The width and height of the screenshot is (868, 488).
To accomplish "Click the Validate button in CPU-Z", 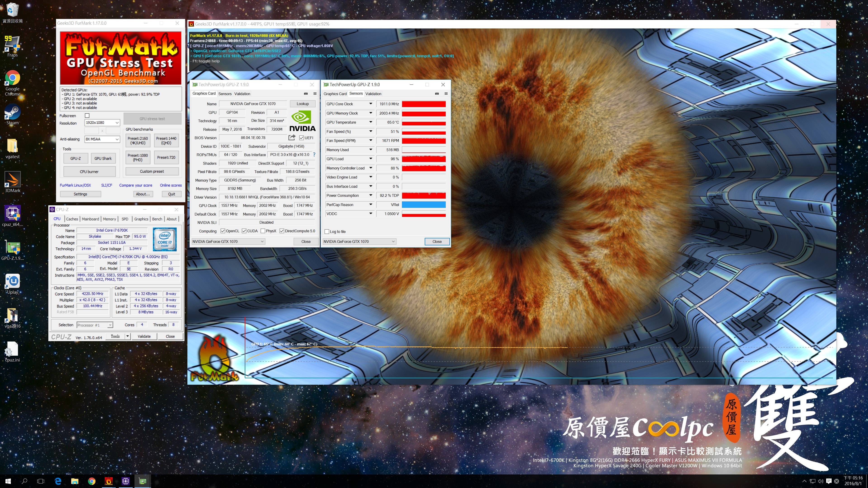I will coord(144,336).
